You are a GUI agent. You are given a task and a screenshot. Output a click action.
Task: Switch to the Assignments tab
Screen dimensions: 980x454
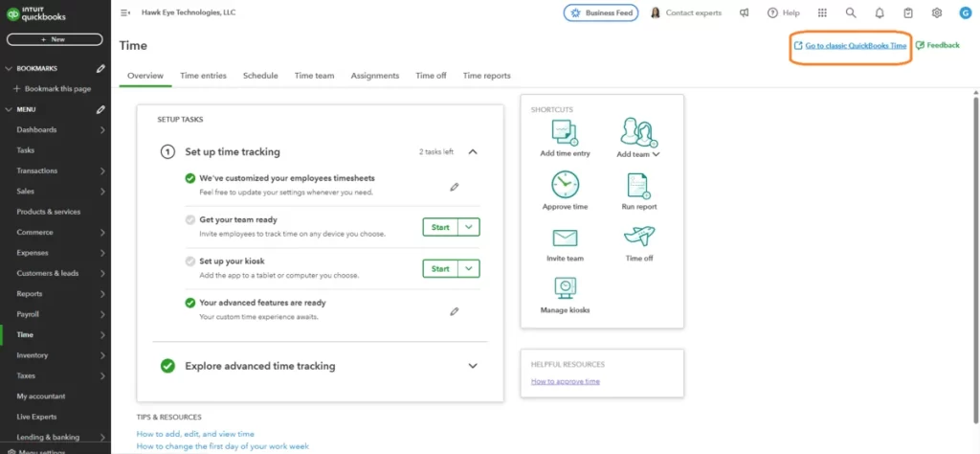pyautogui.click(x=375, y=76)
